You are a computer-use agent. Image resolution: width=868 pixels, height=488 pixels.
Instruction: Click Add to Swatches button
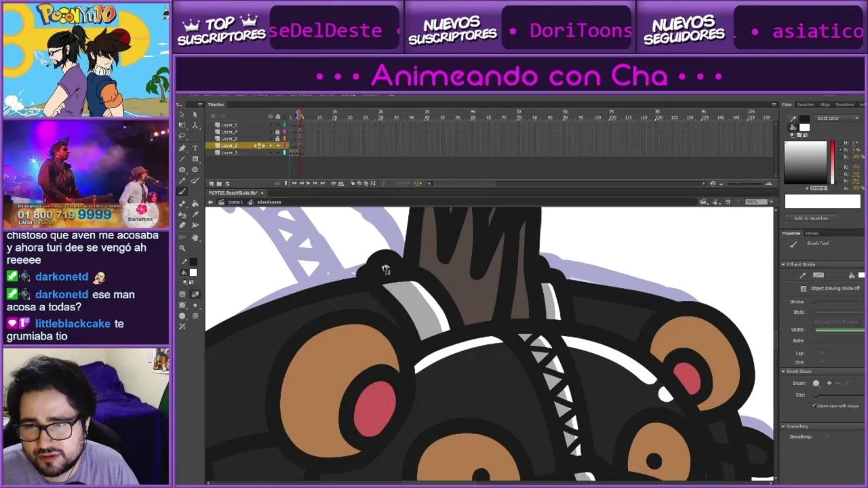[812, 218]
